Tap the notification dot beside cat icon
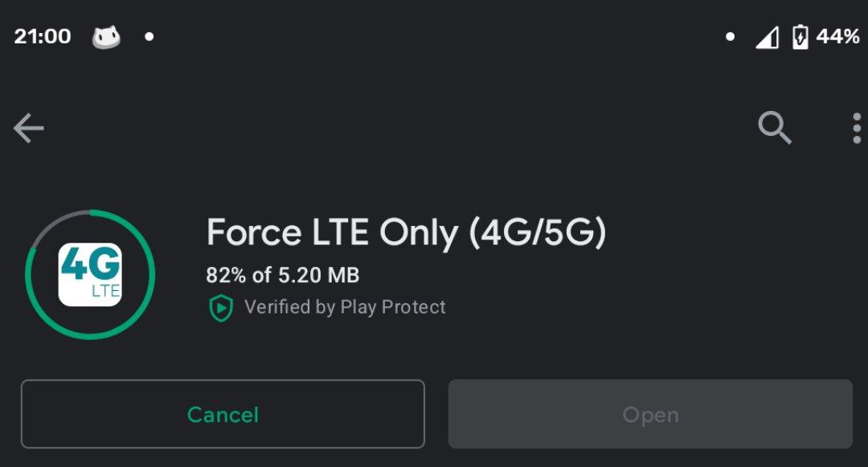Viewport: 868px width, 467px height. (149, 37)
